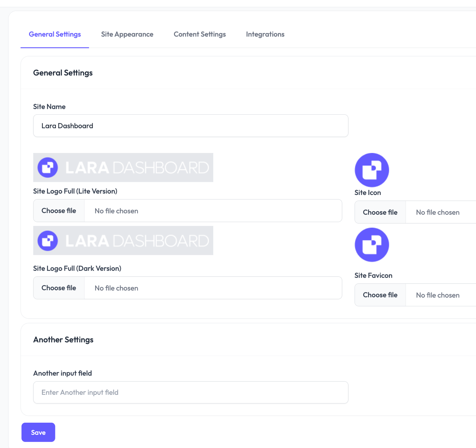The image size is (476, 448).
Task: Click the 'Site Logo Full (Dark Version)' label
Action: pos(77,269)
